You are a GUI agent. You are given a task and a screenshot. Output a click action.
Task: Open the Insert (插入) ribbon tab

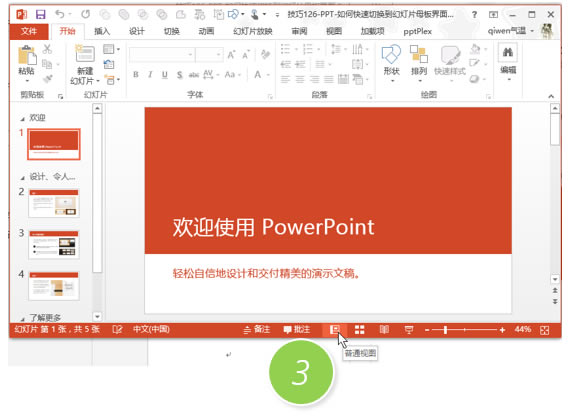click(x=102, y=32)
